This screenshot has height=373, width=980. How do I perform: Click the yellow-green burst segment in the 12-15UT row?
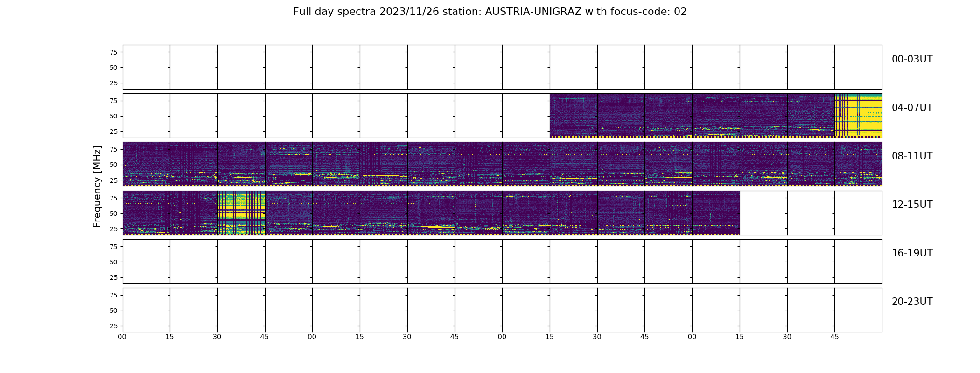pyautogui.click(x=241, y=212)
